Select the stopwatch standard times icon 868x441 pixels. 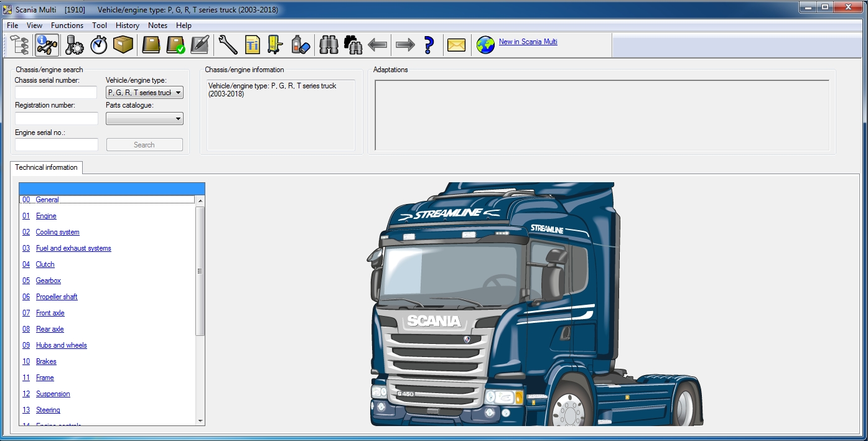pyautogui.click(x=97, y=45)
